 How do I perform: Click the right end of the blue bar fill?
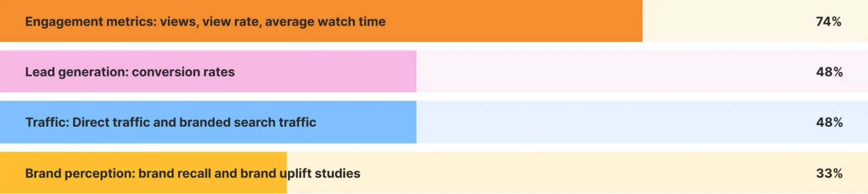pos(412,122)
